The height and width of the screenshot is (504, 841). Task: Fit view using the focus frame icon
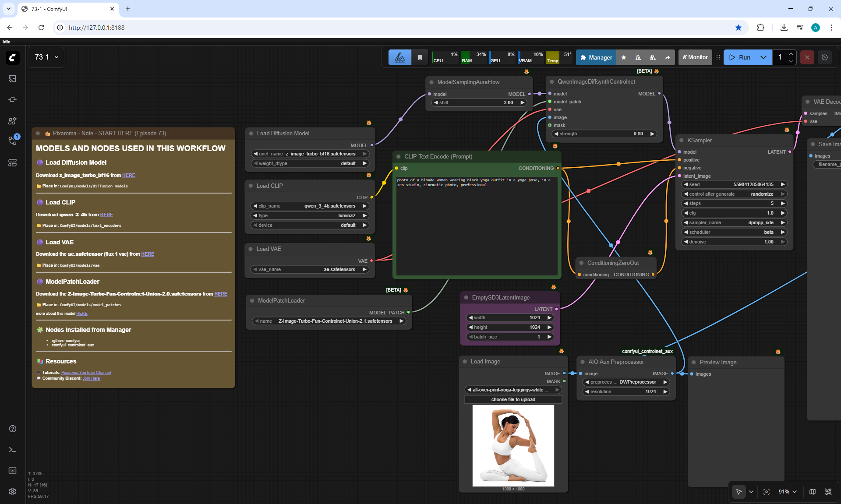click(x=767, y=492)
